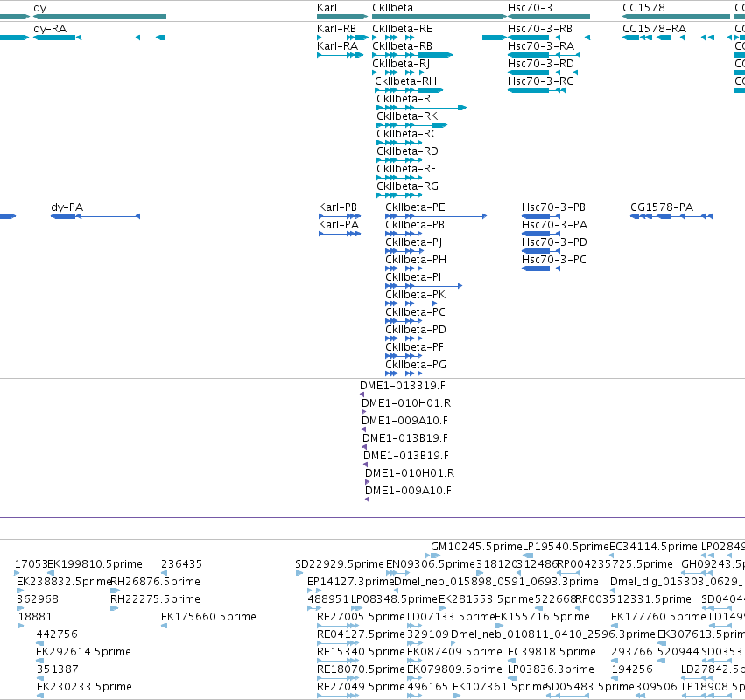Select transcript Hsc70-3-RB
745x700 pixels.
540,29
